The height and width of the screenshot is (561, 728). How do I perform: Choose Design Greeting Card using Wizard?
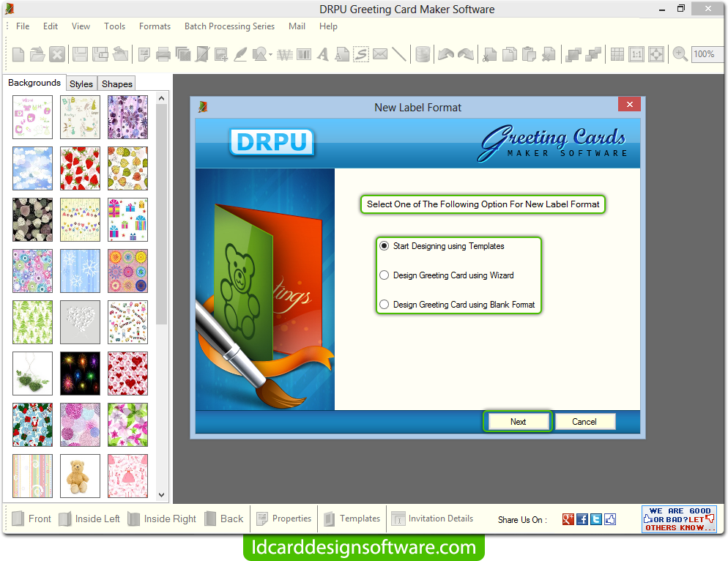(x=385, y=275)
